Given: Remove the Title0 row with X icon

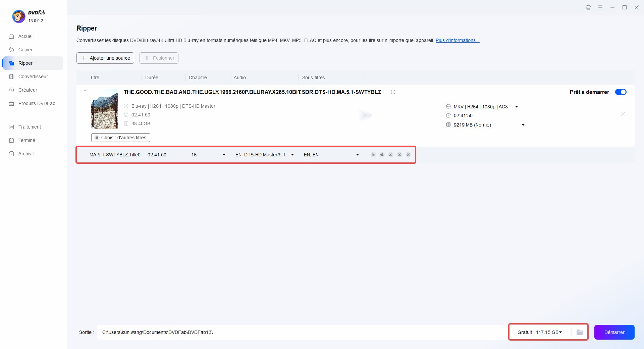Looking at the screenshot, I should [x=408, y=155].
